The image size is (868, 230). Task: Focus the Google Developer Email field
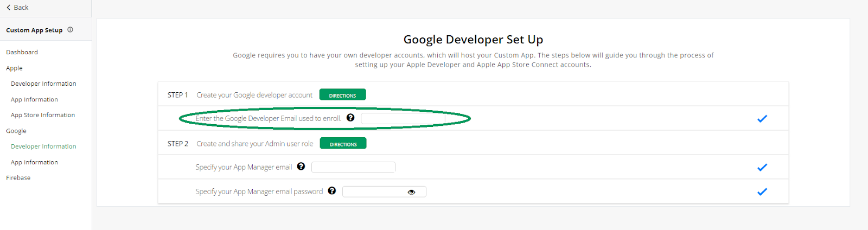click(x=403, y=118)
